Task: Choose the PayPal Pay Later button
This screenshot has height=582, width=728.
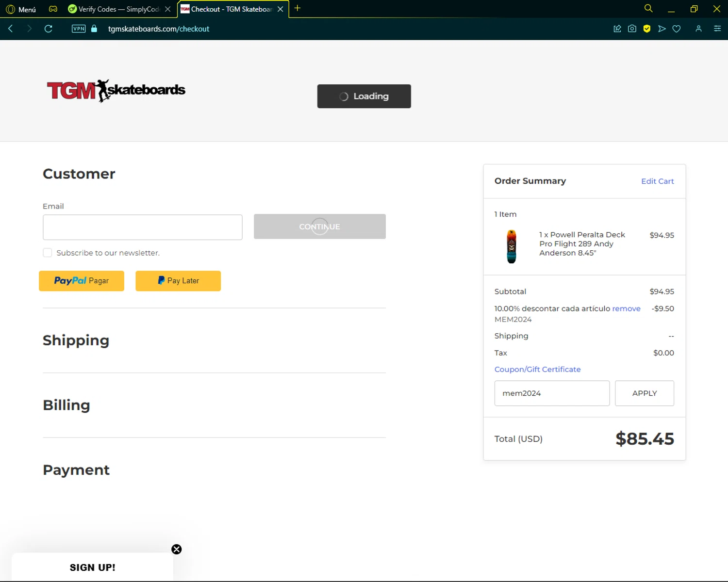Action: (178, 281)
